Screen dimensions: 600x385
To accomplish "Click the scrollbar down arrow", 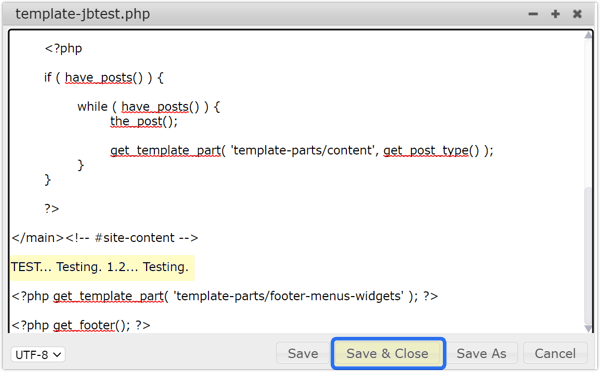I will pos(588,328).
